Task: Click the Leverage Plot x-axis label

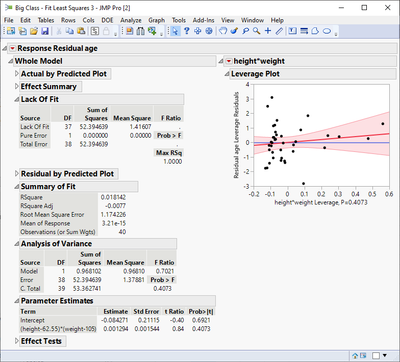Action: 321,202
